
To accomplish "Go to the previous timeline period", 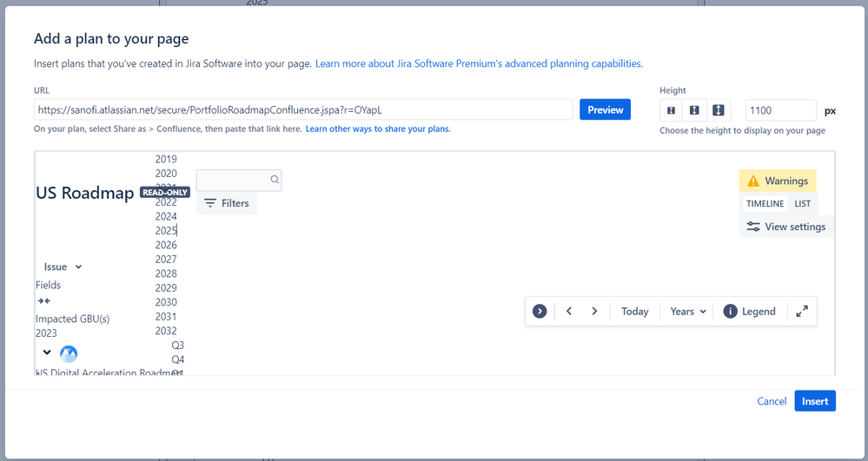I will tap(569, 312).
